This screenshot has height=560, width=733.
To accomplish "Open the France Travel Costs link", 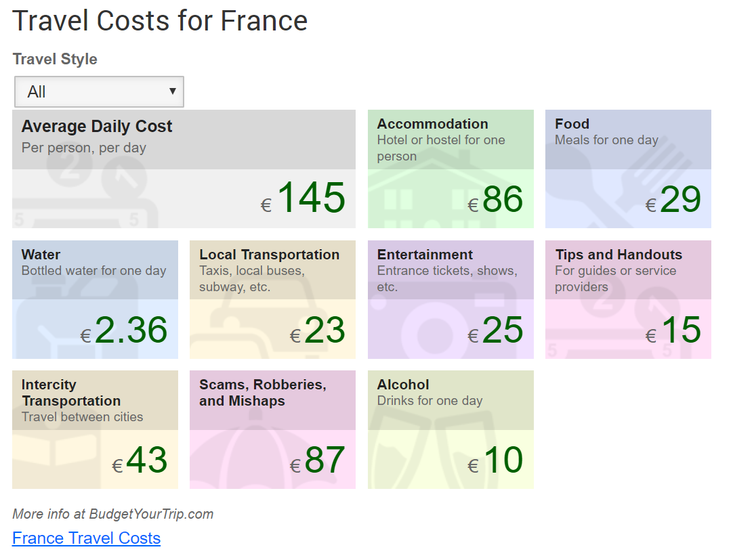I will [87, 538].
